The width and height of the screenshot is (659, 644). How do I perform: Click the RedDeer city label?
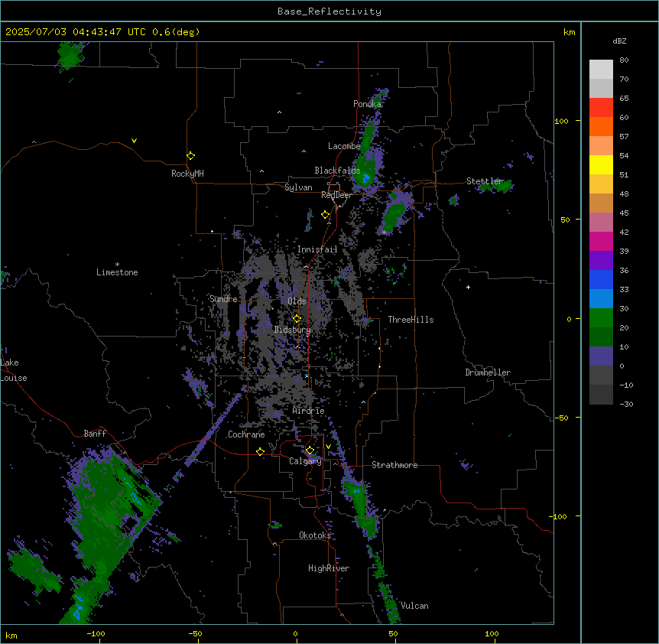[x=336, y=195]
